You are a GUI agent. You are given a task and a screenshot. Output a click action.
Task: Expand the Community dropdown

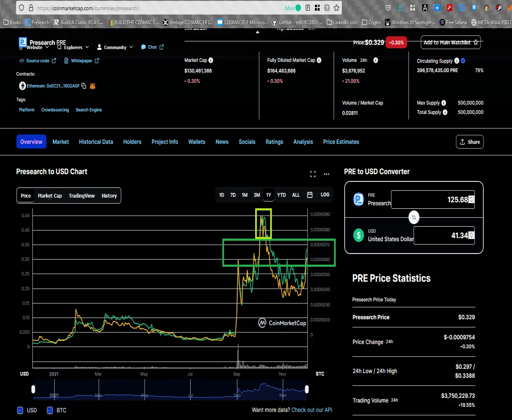pyautogui.click(x=115, y=47)
